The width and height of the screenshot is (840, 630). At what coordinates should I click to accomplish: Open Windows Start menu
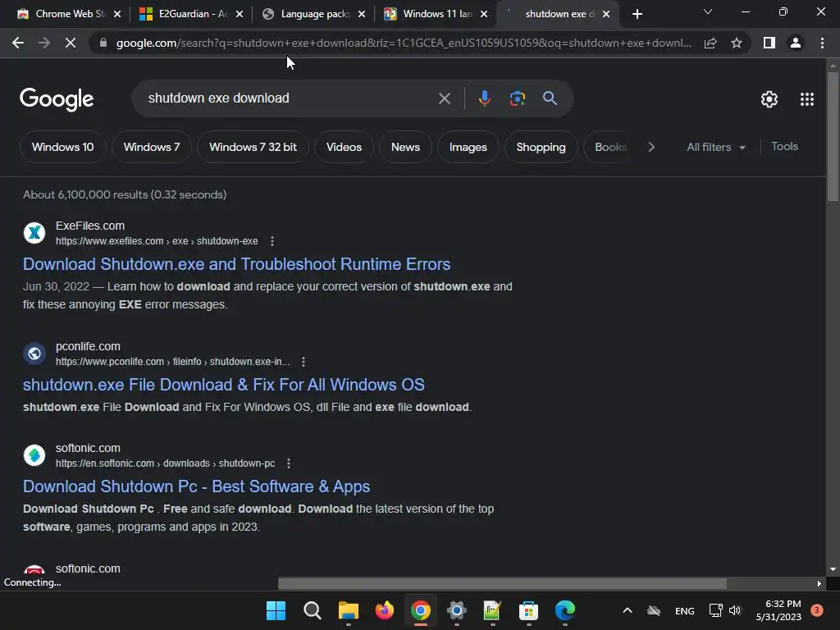click(x=276, y=610)
